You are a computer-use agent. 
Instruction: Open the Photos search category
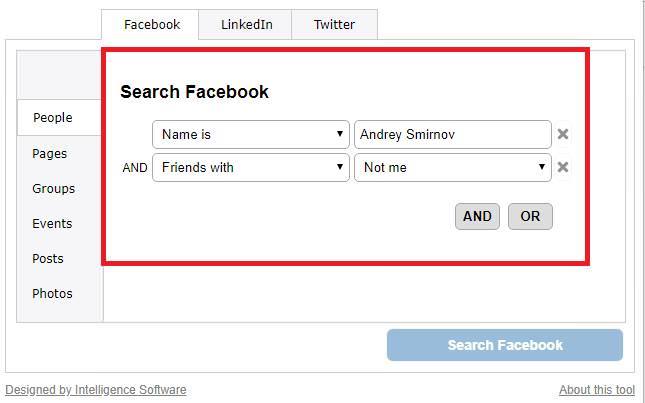tap(52, 293)
